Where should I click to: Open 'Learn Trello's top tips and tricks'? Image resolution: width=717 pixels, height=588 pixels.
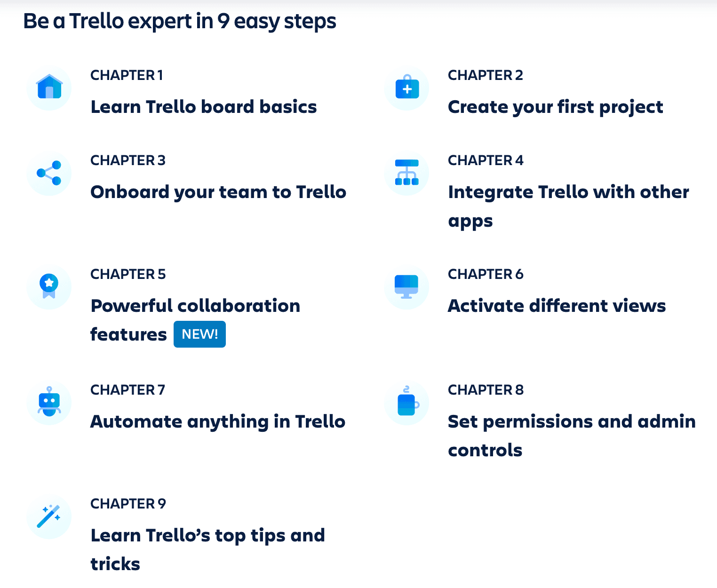[x=207, y=536]
